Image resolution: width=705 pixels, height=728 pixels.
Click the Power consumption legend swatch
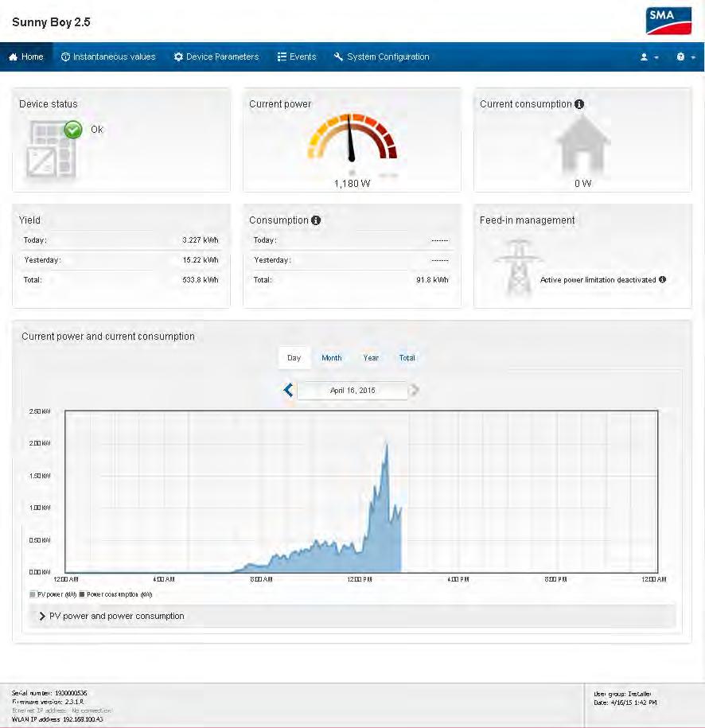pos(82,594)
